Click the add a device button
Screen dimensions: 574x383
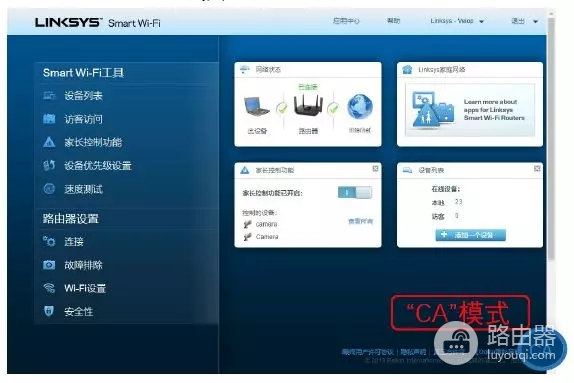pos(470,235)
